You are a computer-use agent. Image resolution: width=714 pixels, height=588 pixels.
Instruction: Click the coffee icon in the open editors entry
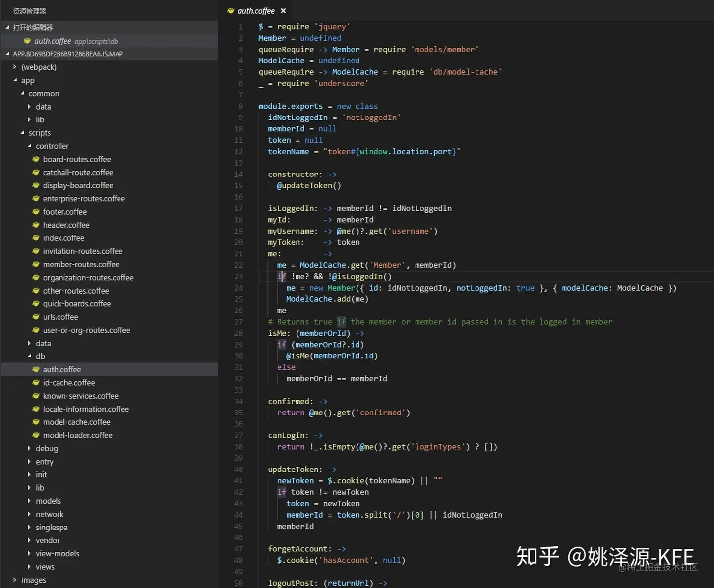tap(27, 41)
